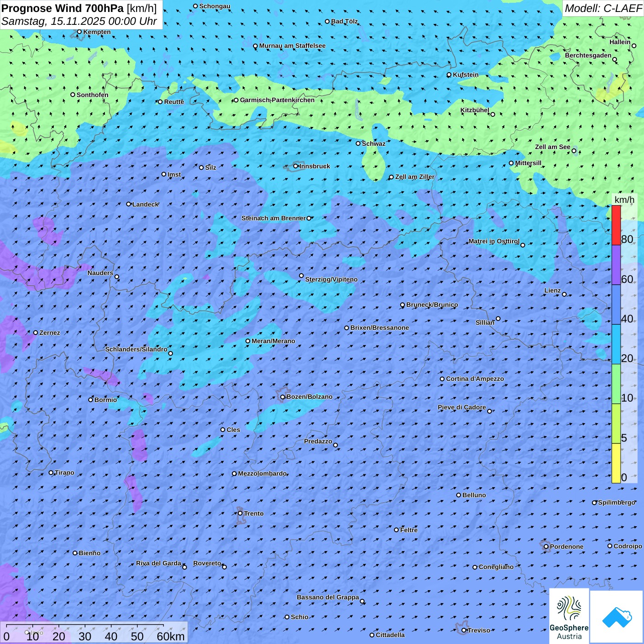Select the yellow 0 km/h legend color
Viewport: 644px width, 644px height.
[x=616, y=463]
